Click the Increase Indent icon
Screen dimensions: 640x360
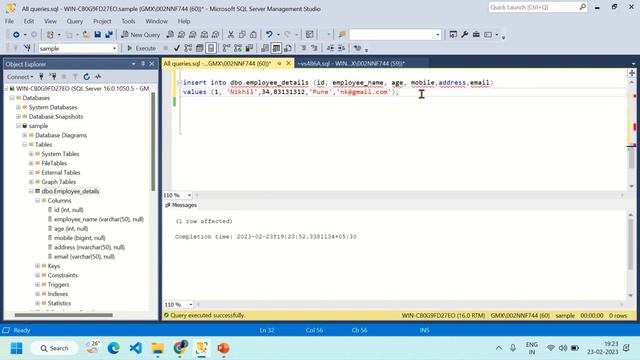pyautogui.click(x=341, y=48)
